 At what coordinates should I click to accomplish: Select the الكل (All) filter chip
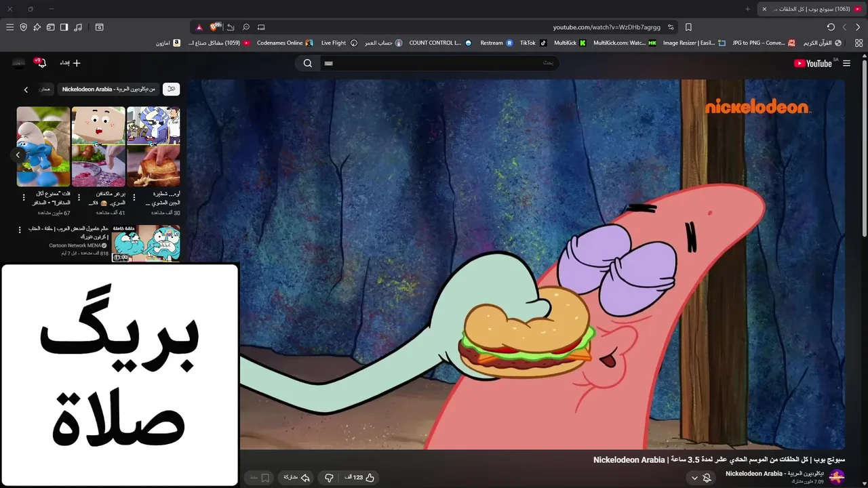click(172, 89)
